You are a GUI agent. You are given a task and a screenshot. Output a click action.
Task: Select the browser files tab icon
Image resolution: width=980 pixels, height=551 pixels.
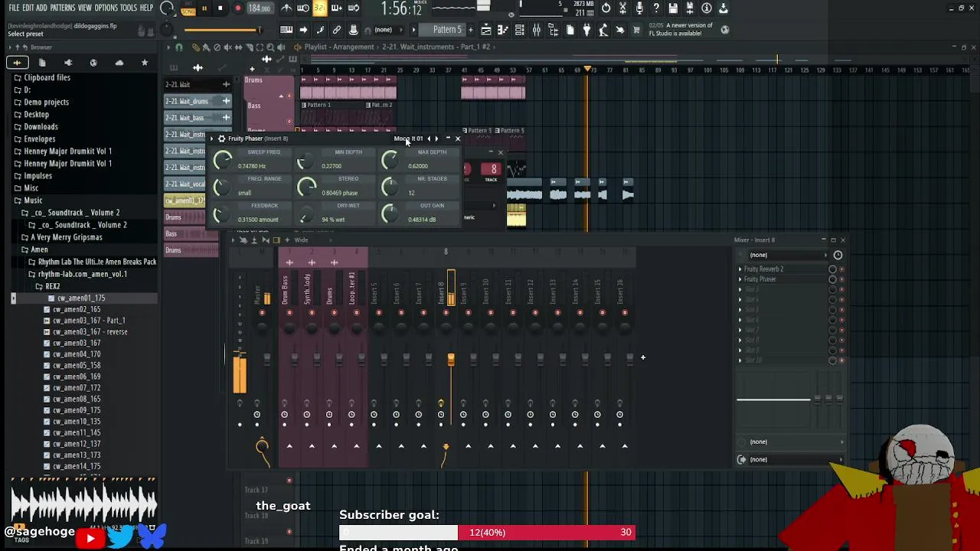(x=42, y=63)
